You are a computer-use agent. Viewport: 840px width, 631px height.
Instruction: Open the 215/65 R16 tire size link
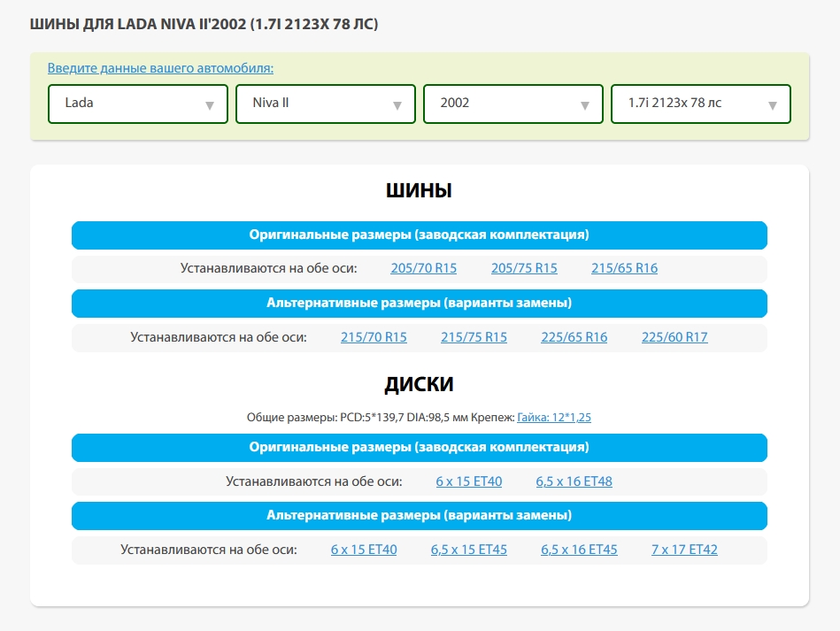pos(625,268)
